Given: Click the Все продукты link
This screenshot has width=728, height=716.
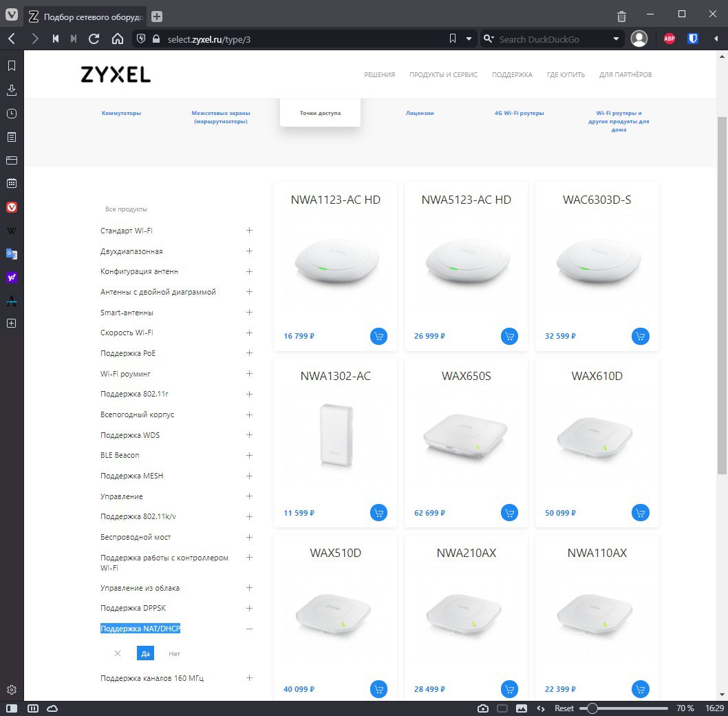Looking at the screenshot, I should click(126, 209).
